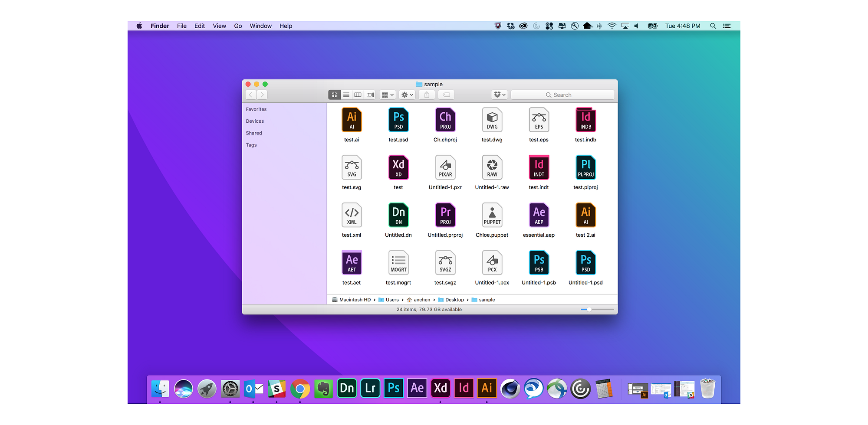Open the item arrangement dropdown
Screen dimensions: 868x425
(388, 95)
